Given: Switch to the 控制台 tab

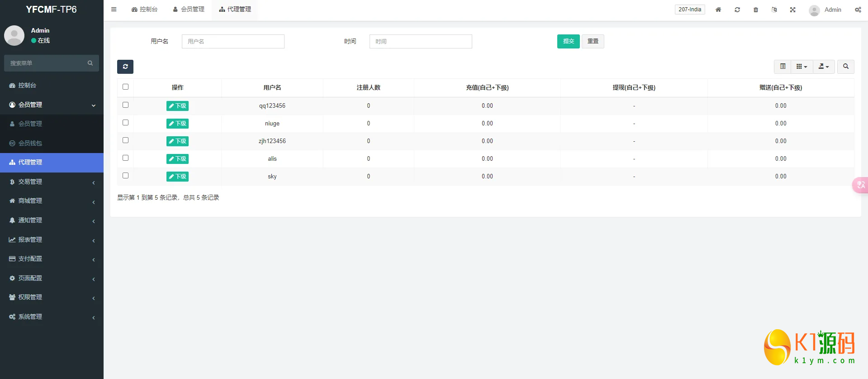Looking at the screenshot, I should pos(145,10).
